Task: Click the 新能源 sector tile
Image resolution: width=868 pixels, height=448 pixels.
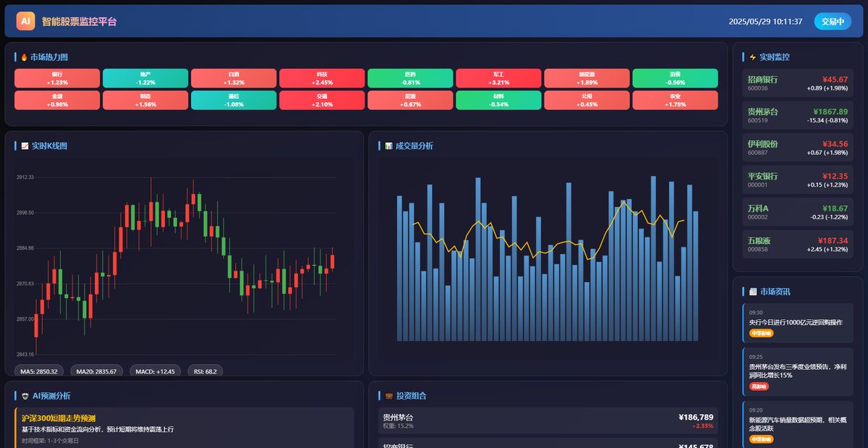Action: [587, 78]
